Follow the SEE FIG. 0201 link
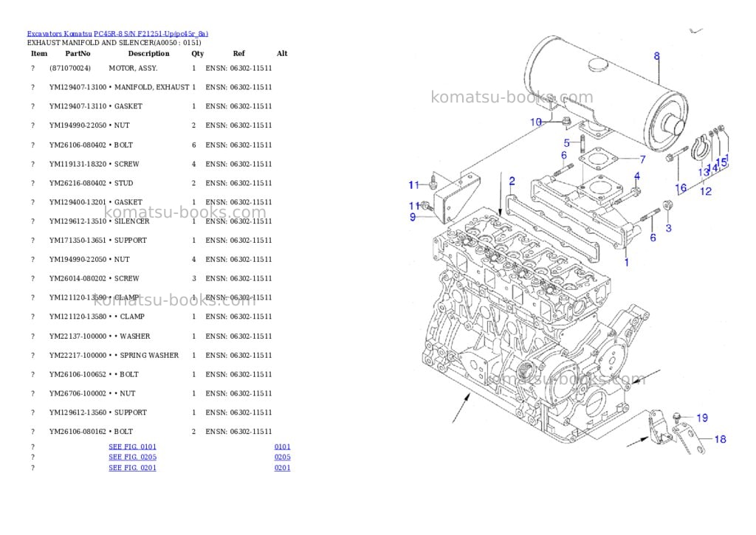The image size is (756, 535). [x=133, y=468]
